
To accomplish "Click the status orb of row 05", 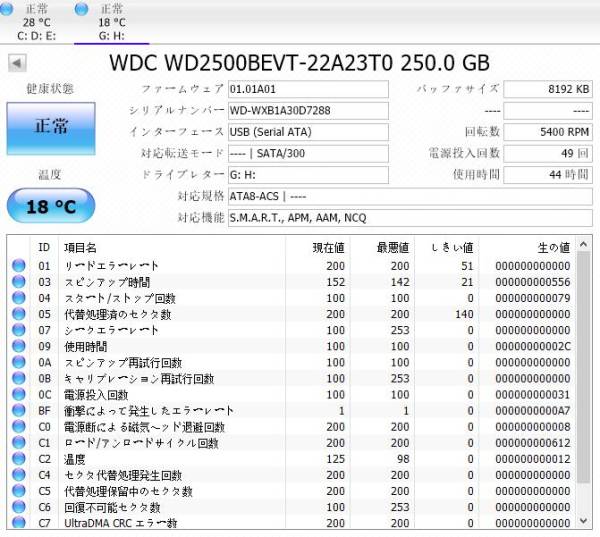I will [18, 314].
